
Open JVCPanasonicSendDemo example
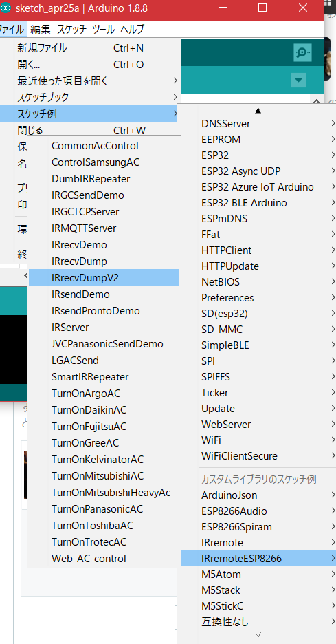pyautogui.click(x=104, y=344)
